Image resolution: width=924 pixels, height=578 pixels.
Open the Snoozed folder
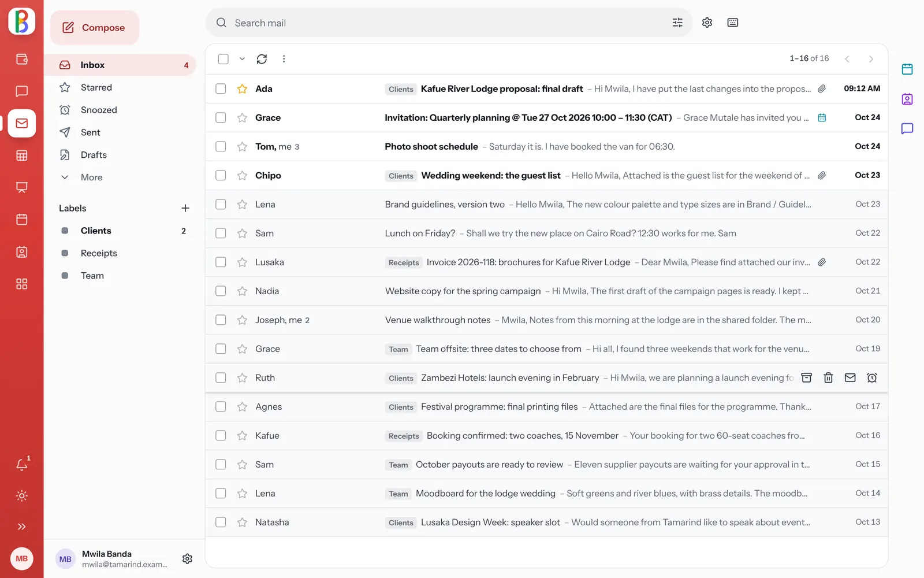tap(120, 110)
